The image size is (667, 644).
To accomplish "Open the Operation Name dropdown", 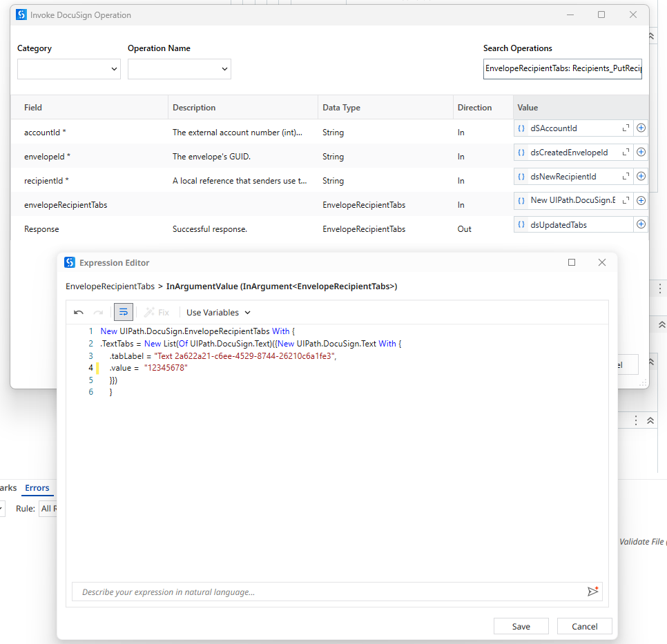I will [179, 69].
